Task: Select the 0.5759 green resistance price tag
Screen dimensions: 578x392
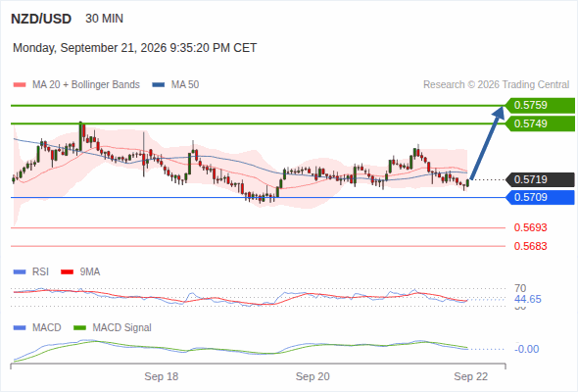Action: (x=540, y=106)
